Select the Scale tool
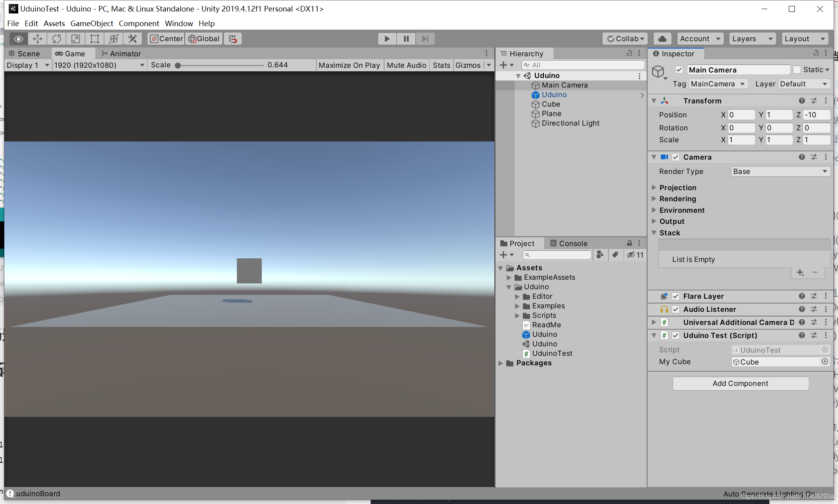Screen dimensions: 838x504 pos(75,38)
